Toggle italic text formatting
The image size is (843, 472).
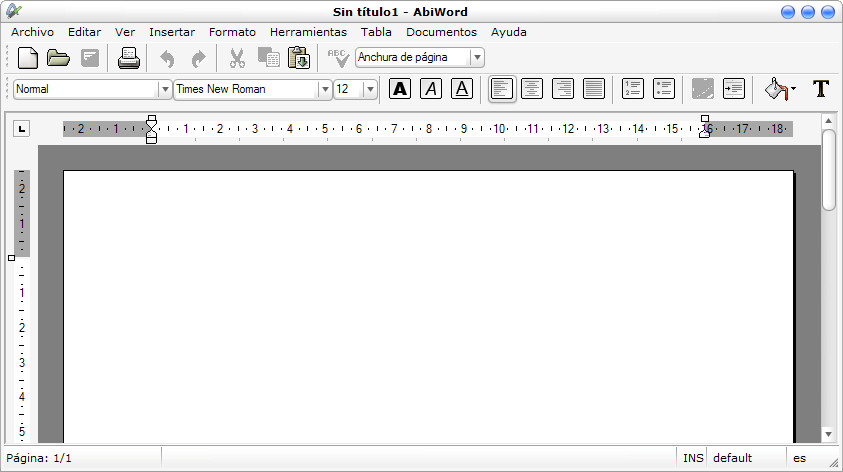431,89
